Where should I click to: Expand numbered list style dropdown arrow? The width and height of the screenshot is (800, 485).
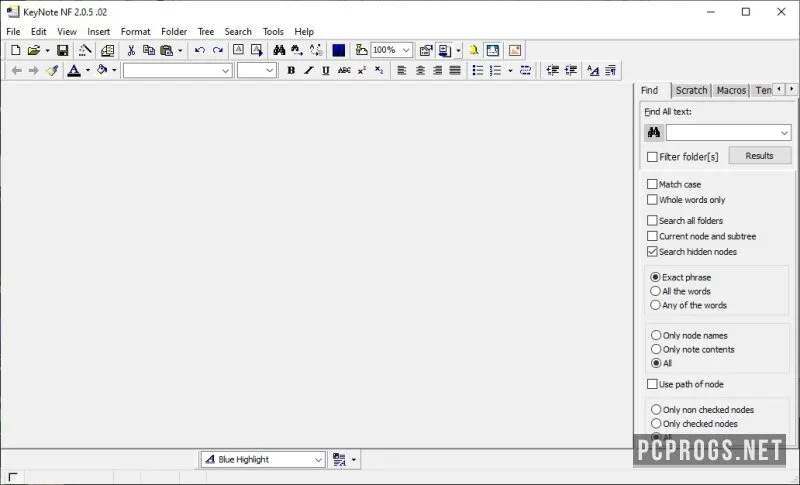pos(510,70)
